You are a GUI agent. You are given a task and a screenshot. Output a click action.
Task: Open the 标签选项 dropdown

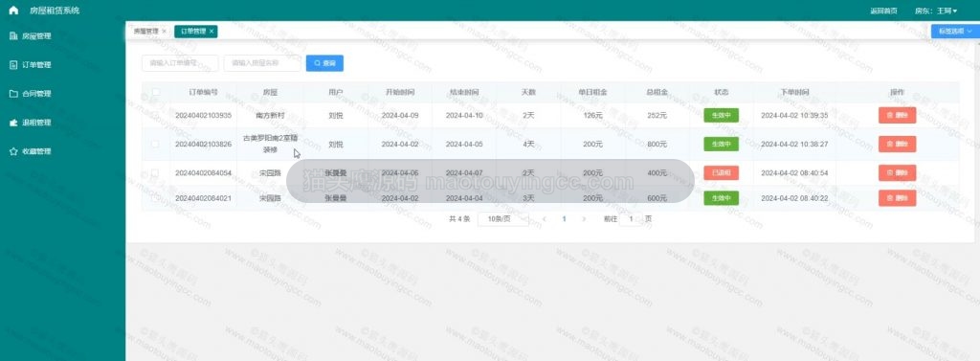[955, 32]
